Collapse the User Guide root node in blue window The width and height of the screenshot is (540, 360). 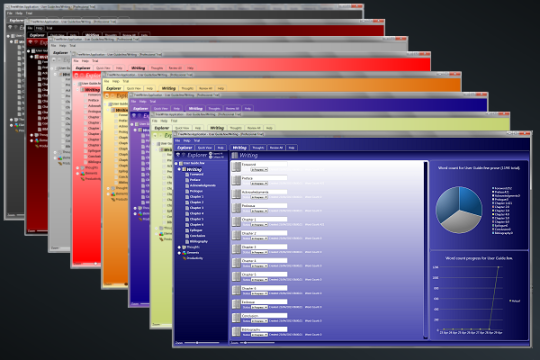point(176,163)
